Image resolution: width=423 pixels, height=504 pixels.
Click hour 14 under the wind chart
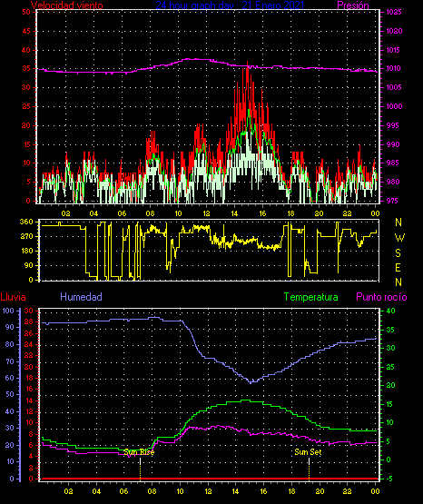pos(234,213)
